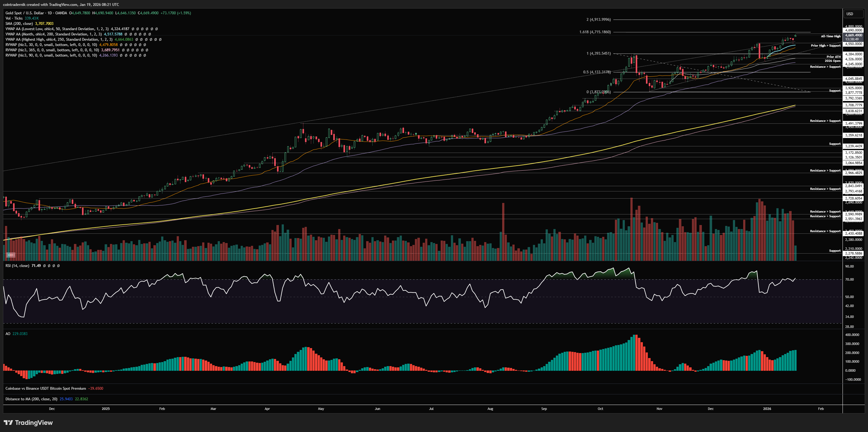Image resolution: width=868 pixels, height=432 pixels.
Task: Click the RSI (14, close) pane label
Action: [x=17, y=266]
